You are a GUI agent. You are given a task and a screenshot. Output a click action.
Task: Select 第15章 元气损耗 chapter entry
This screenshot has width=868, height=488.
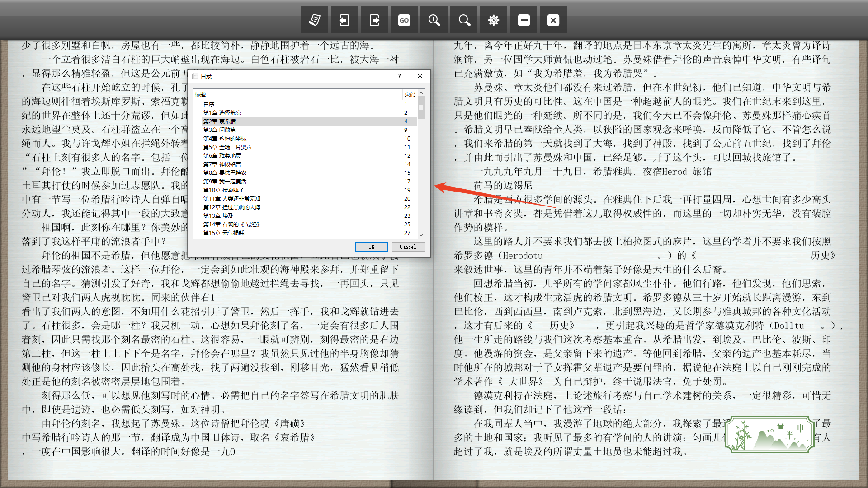click(x=223, y=233)
